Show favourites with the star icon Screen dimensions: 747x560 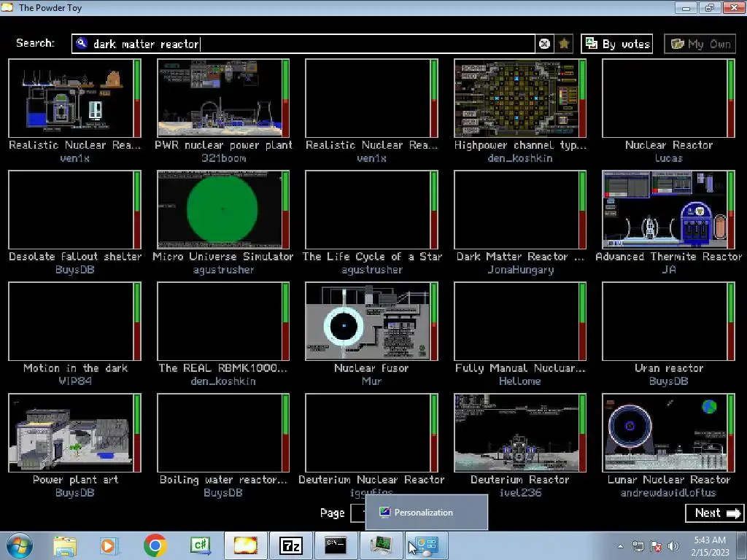tap(564, 44)
